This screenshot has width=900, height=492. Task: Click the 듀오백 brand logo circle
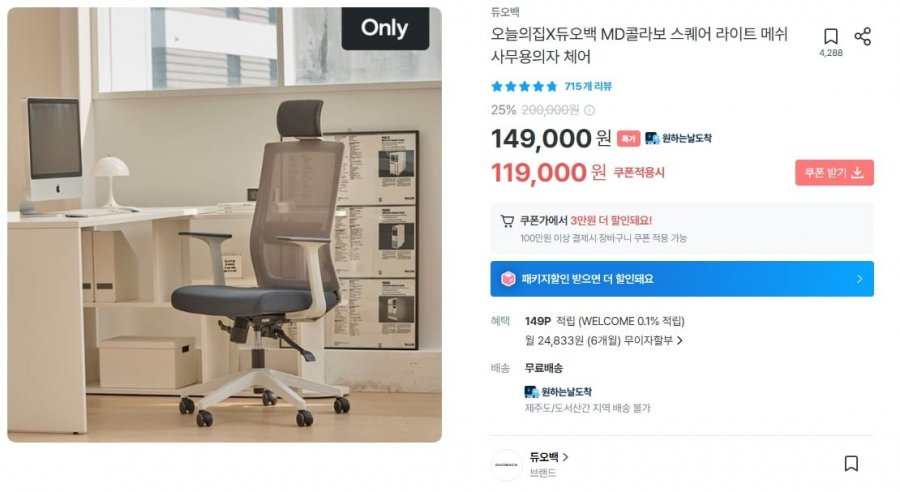[x=507, y=464]
